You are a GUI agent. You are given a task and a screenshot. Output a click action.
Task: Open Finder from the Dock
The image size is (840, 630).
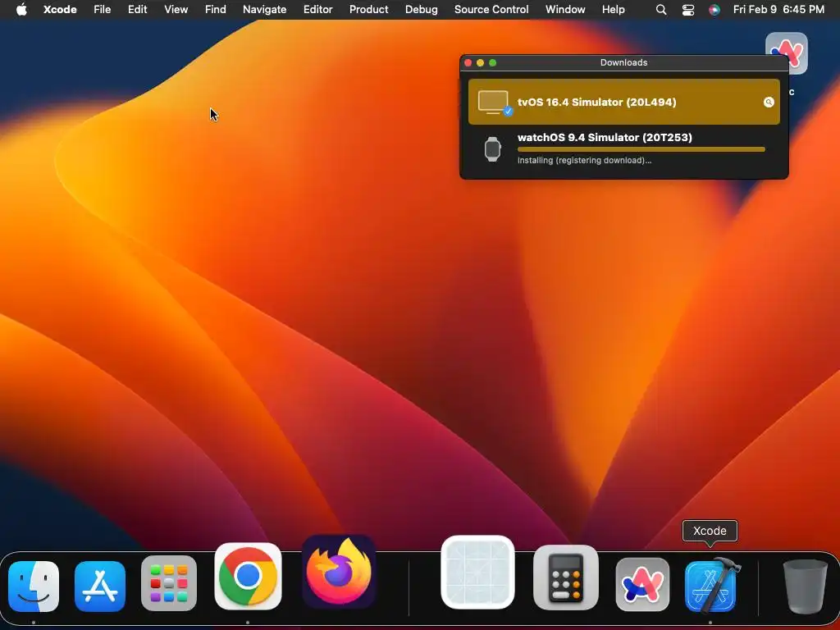[x=34, y=586]
